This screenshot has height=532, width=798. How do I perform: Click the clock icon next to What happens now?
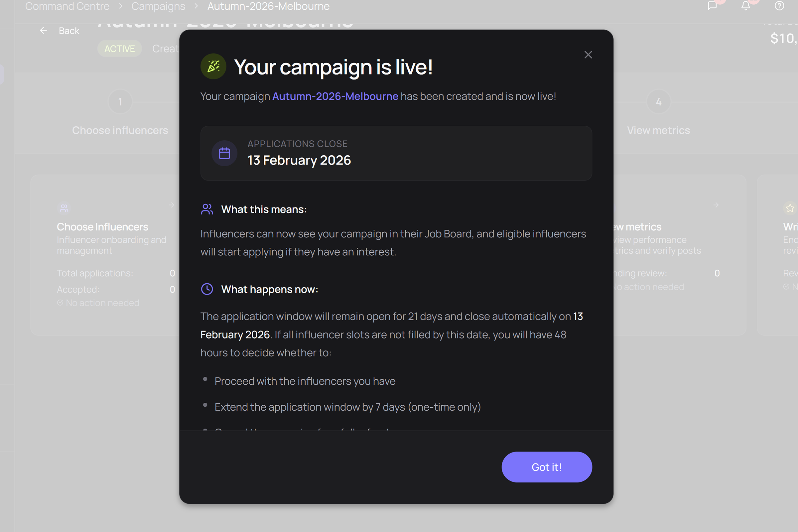pos(207,289)
